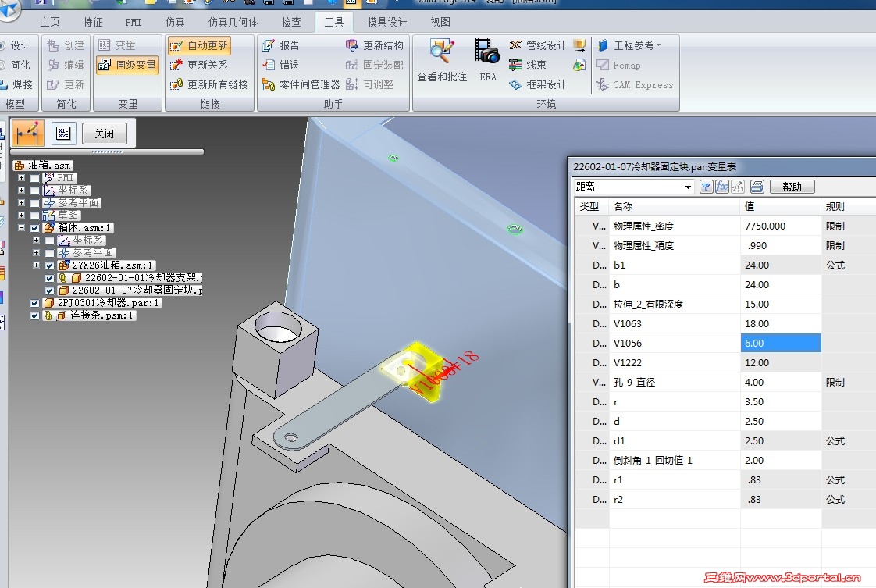Viewport: 876px width, 588px height.
Task: Uncheck the 箱体.asm:1 checkbox
Action: [34, 228]
